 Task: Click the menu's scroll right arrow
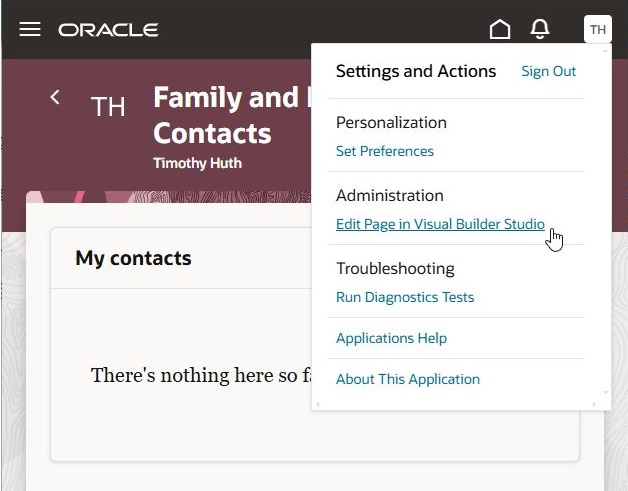click(x=594, y=404)
